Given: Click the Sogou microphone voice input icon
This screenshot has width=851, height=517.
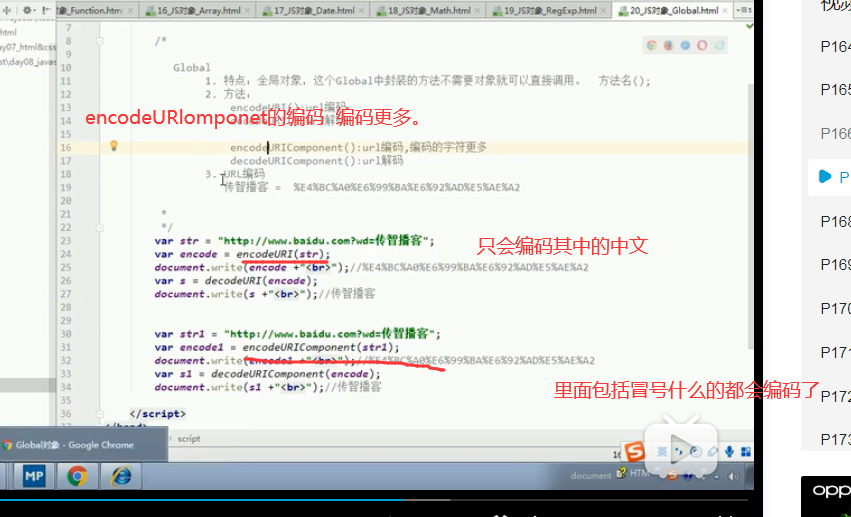Looking at the screenshot, I should coord(729,451).
